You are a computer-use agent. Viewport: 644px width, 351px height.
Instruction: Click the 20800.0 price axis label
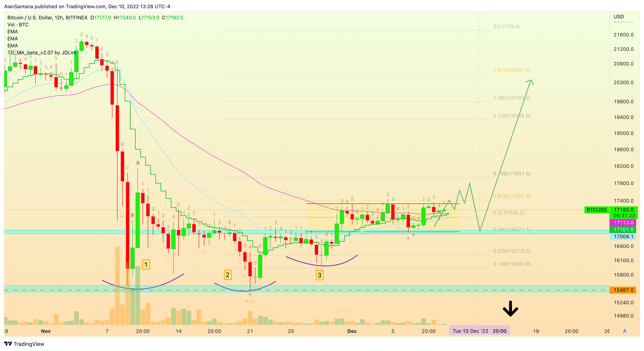(623, 64)
